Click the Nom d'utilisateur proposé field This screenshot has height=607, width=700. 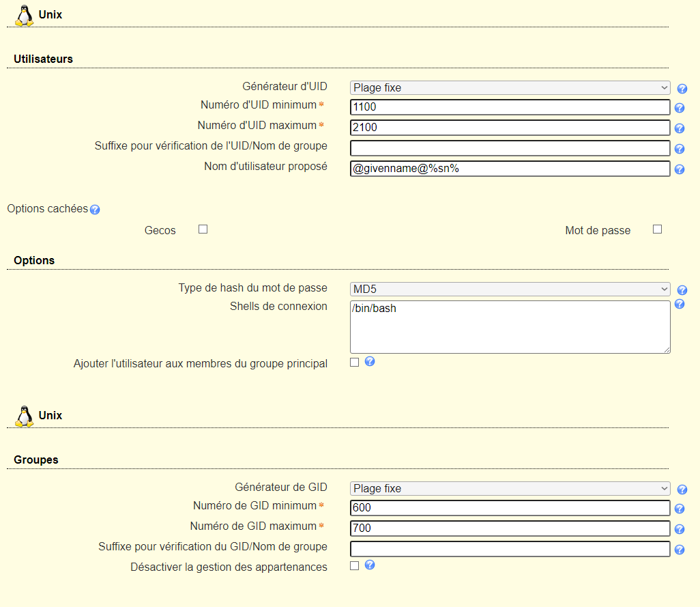tap(510, 169)
